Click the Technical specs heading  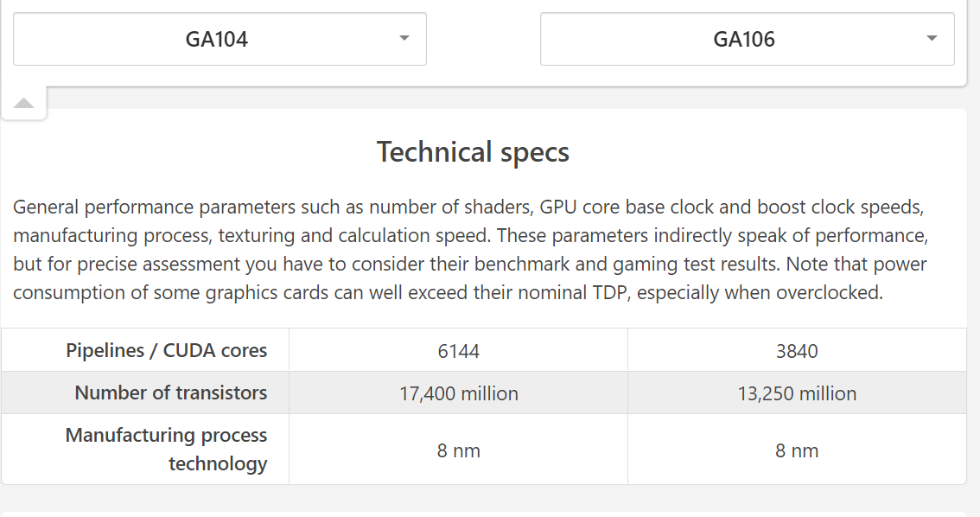point(473,152)
